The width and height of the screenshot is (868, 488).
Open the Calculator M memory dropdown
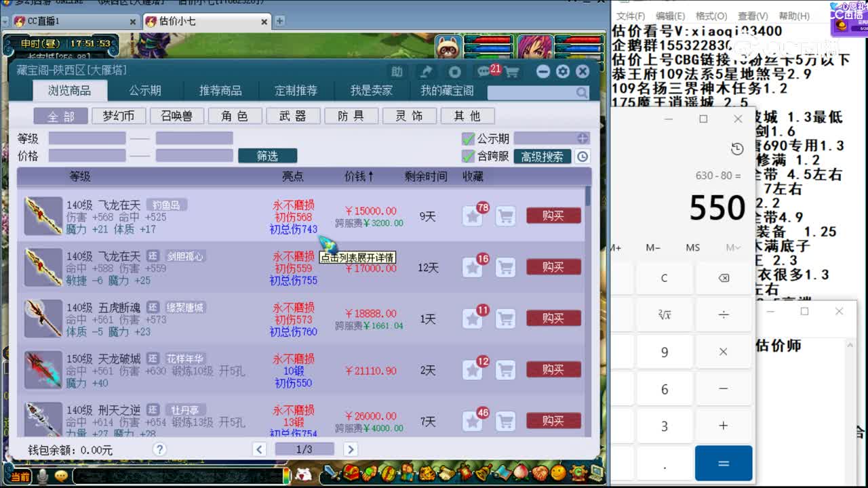733,248
